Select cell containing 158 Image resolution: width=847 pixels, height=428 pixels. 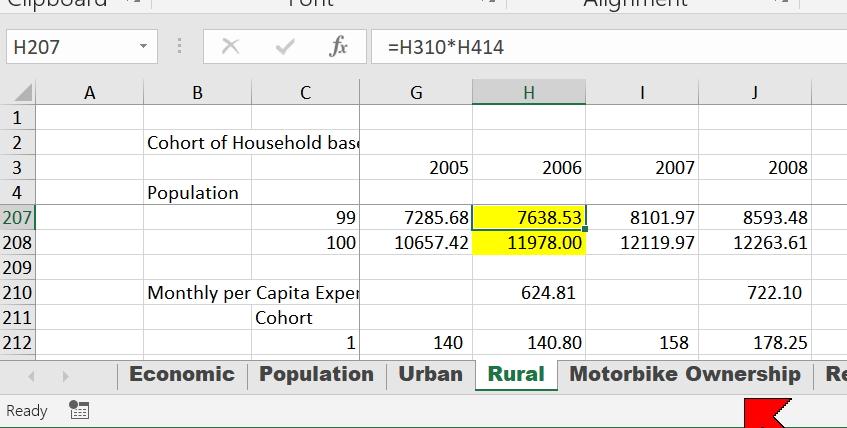(642, 342)
